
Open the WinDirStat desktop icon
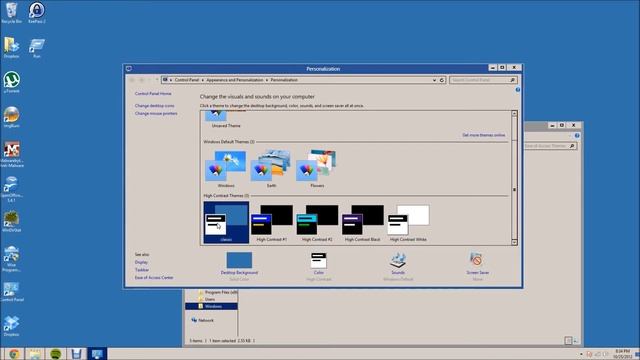pos(11,222)
